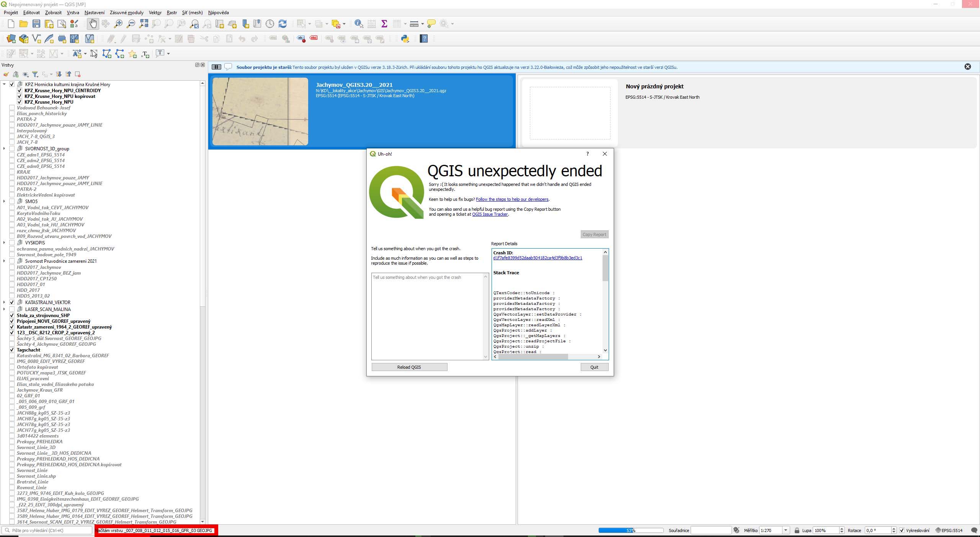980x537 pixels.
Task: Click Filter Legend icon in Vrstvy panel
Action: tap(36, 74)
